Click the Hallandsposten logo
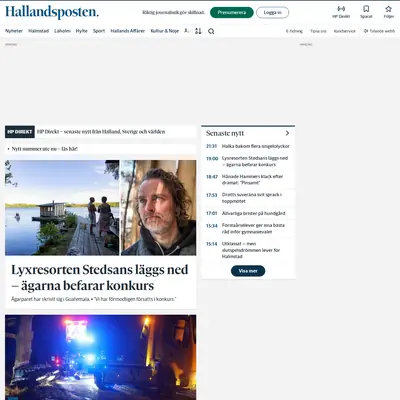 pos(52,12)
